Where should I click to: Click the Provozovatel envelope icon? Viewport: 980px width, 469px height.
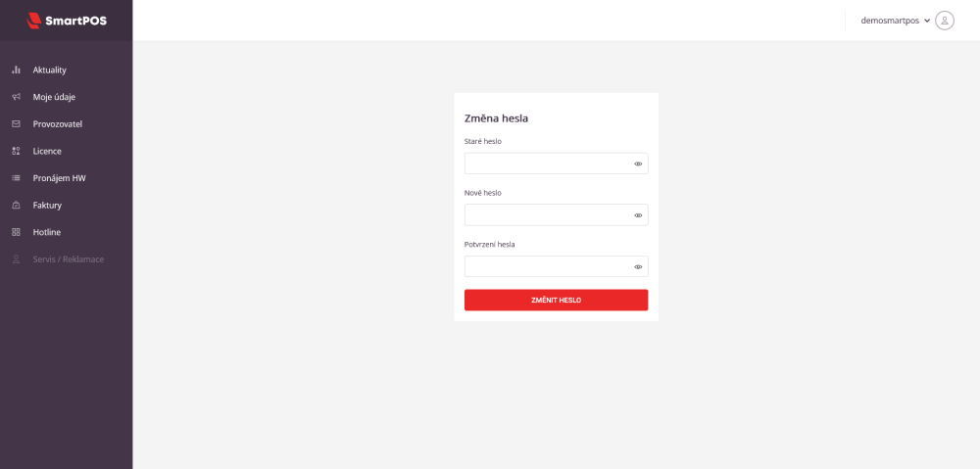[x=16, y=124]
